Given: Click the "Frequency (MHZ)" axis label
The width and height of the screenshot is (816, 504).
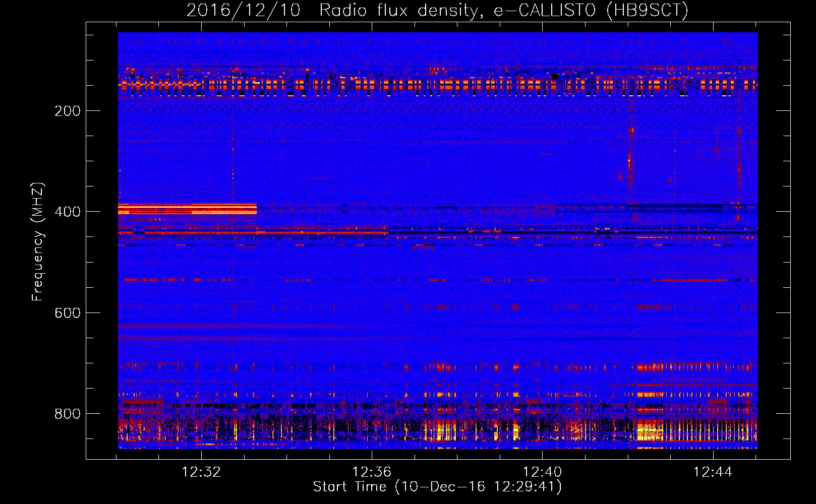Looking at the screenshot, I should coord(37,241).
